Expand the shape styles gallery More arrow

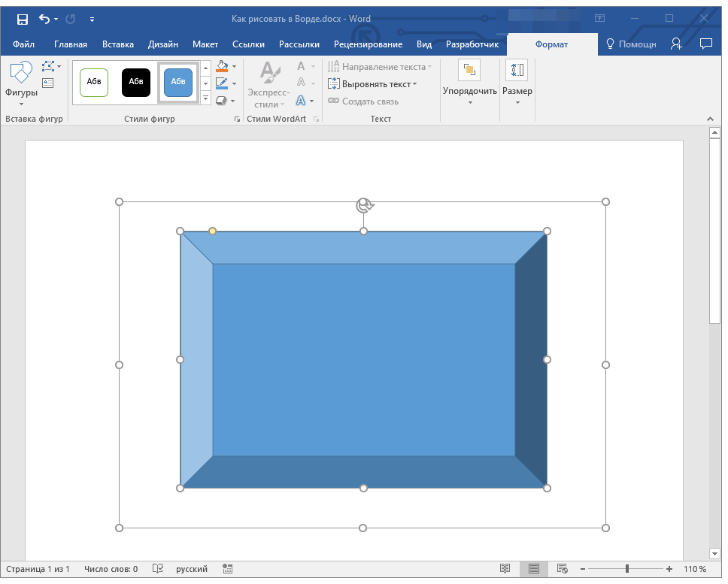click(x=206, y=98)
